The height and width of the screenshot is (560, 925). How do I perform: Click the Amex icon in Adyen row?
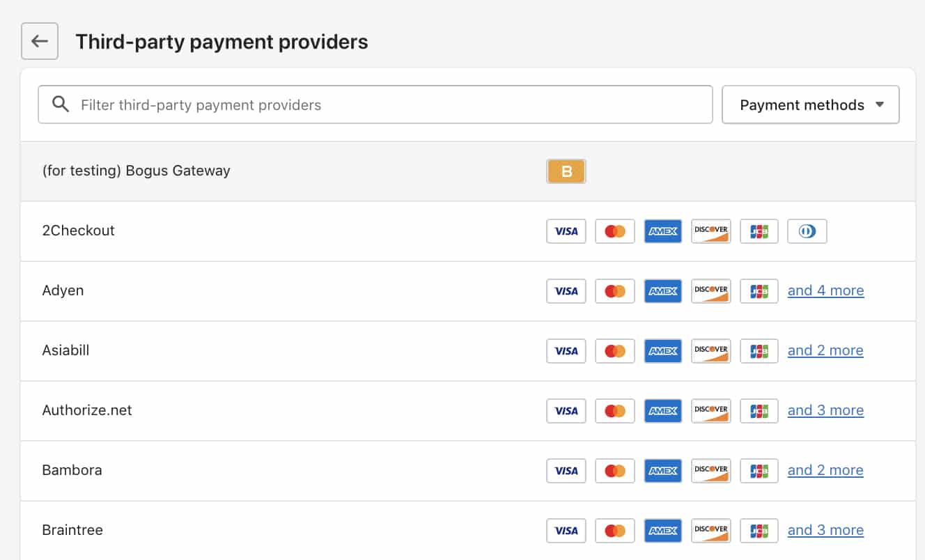click(x=663, y=291)
